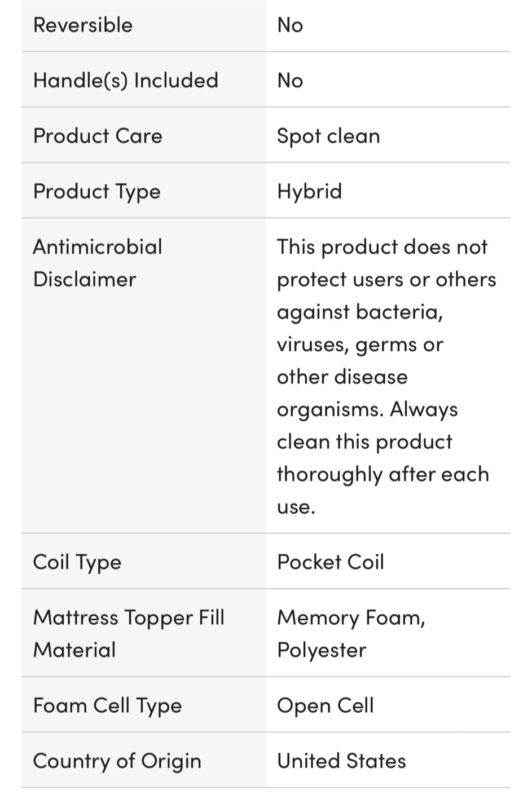Click the Mattress Topper Fill Material label

[129, 633]
